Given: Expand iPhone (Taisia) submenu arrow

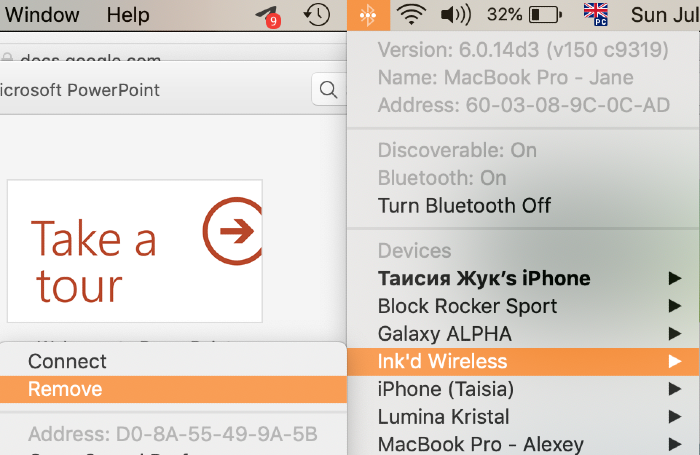Looking at the screenshot, I should [675, 389].
